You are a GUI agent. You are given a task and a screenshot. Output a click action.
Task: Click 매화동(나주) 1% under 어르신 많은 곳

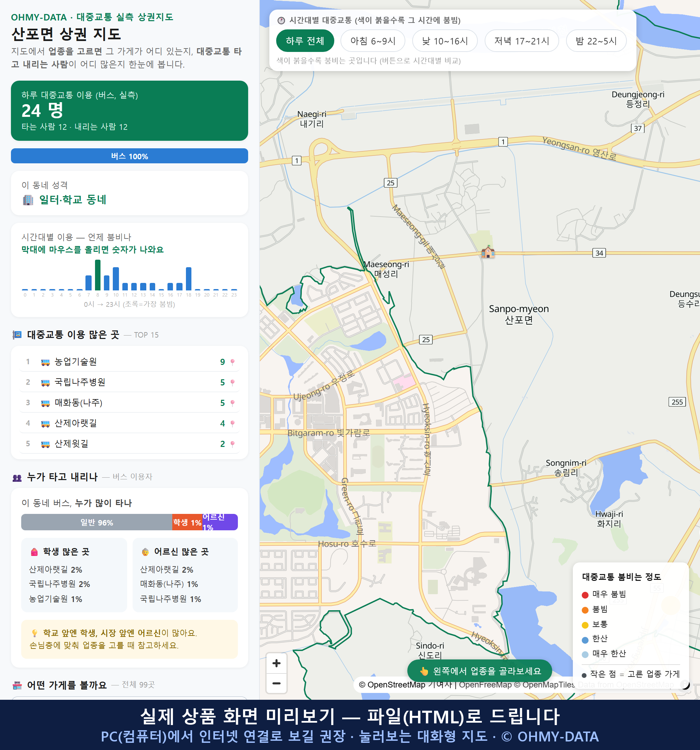(x=169, y=584)
